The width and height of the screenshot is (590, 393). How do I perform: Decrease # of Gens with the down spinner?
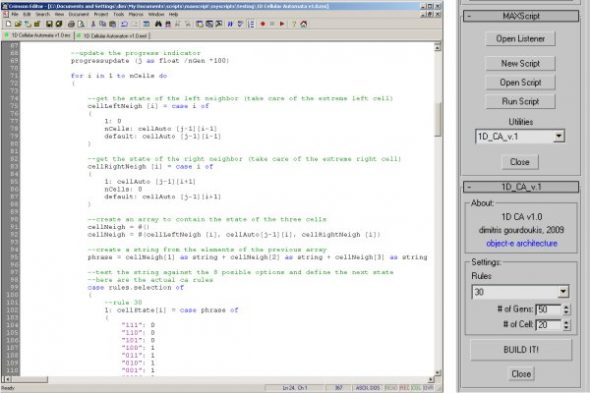[x=566, y=312]
